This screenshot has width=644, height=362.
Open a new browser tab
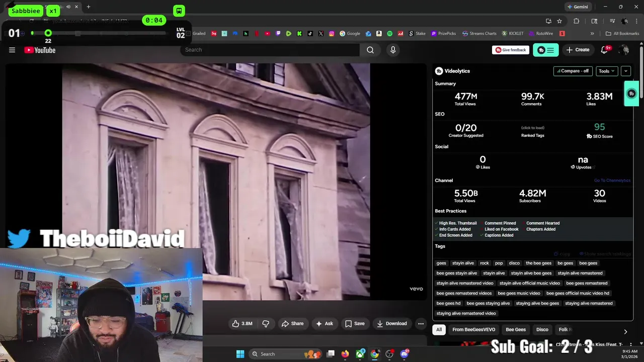pos(89,7)
